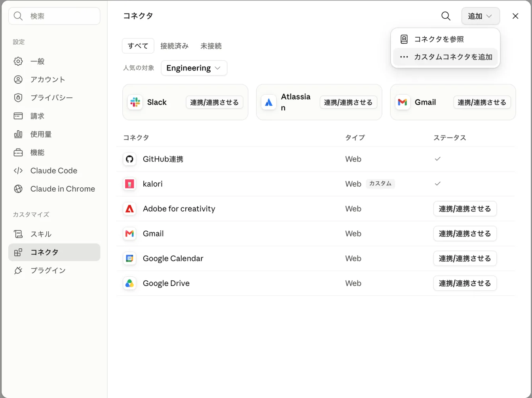Click the Gmail logo in the popular card

pyautogui.click(x=403, y=102)
